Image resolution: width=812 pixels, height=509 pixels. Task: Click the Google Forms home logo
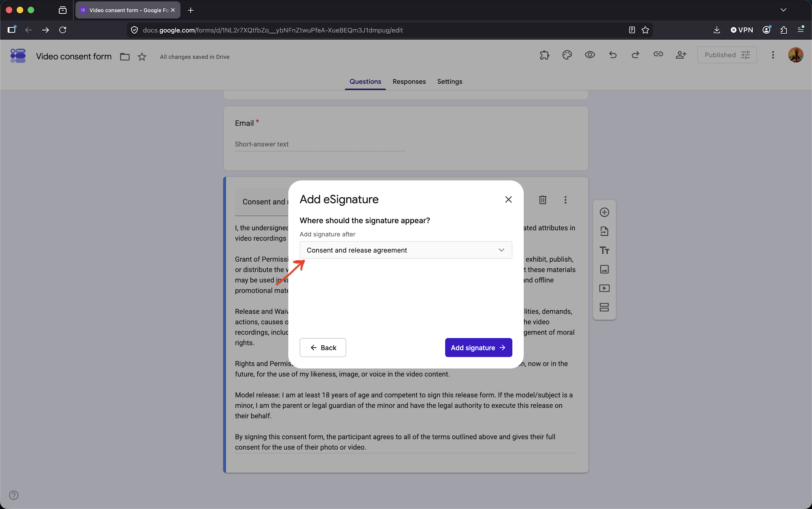tap(18, 55)
